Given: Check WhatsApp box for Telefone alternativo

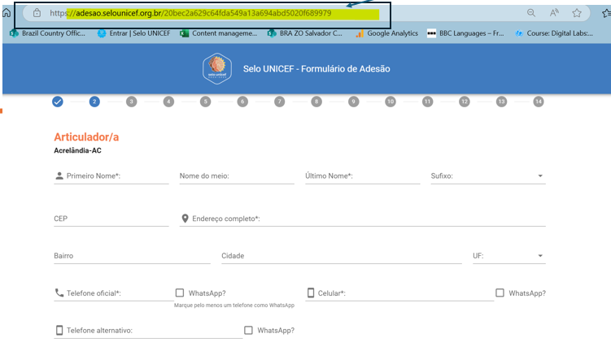Looking at the screenshot, I should [248, 330].
